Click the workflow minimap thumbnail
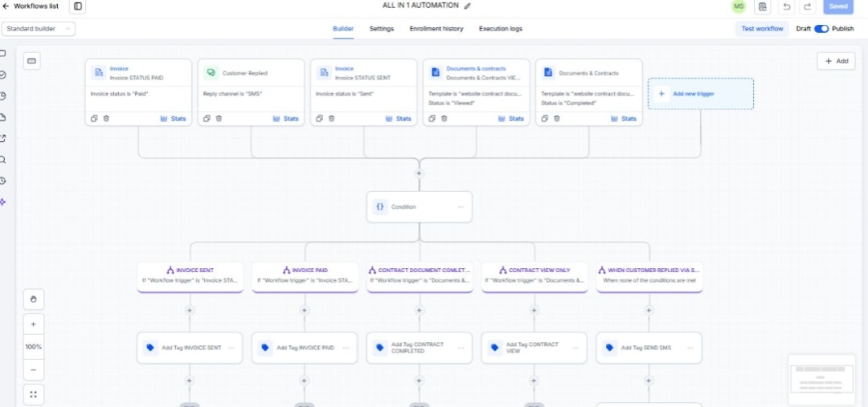The image size is (868, 407). click(821, 380)
